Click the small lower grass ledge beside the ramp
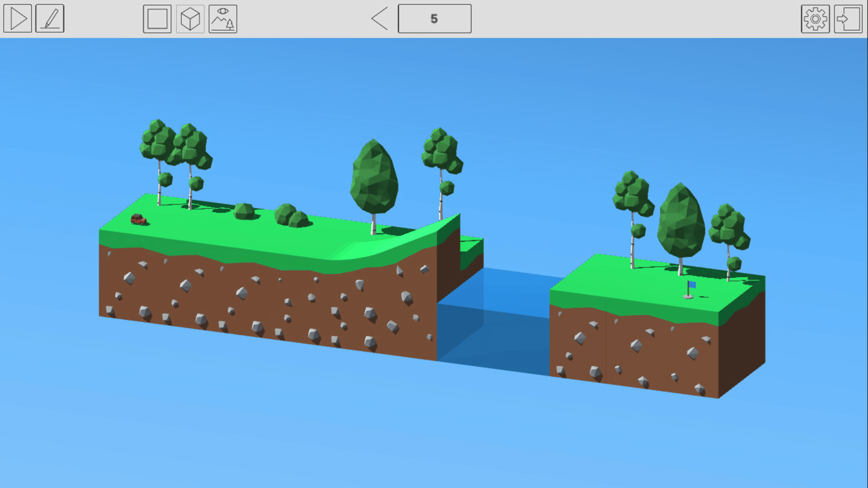This screenshot has width=868, height=488. click(x=472, y=246)
